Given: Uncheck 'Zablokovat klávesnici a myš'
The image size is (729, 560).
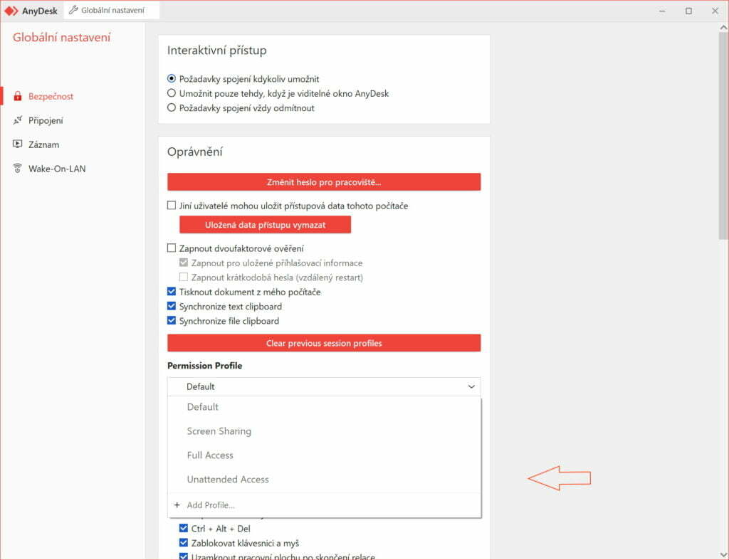Looking at the screenshot, I should coord(184,542).
